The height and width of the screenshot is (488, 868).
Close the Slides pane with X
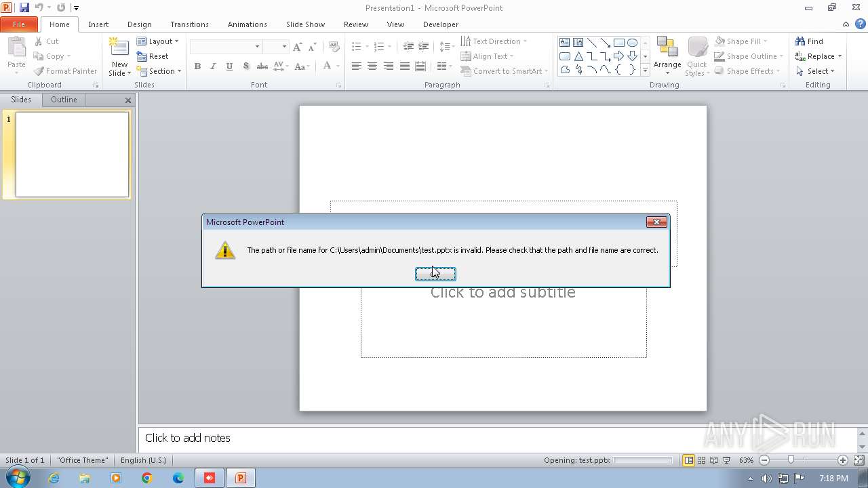pos(128,100)
